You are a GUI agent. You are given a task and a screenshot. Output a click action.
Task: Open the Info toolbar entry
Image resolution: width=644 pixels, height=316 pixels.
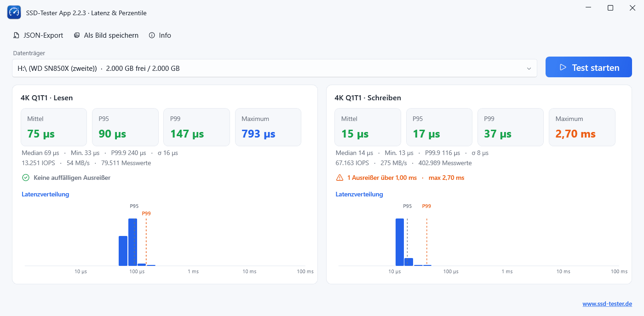tap(160, 35)
